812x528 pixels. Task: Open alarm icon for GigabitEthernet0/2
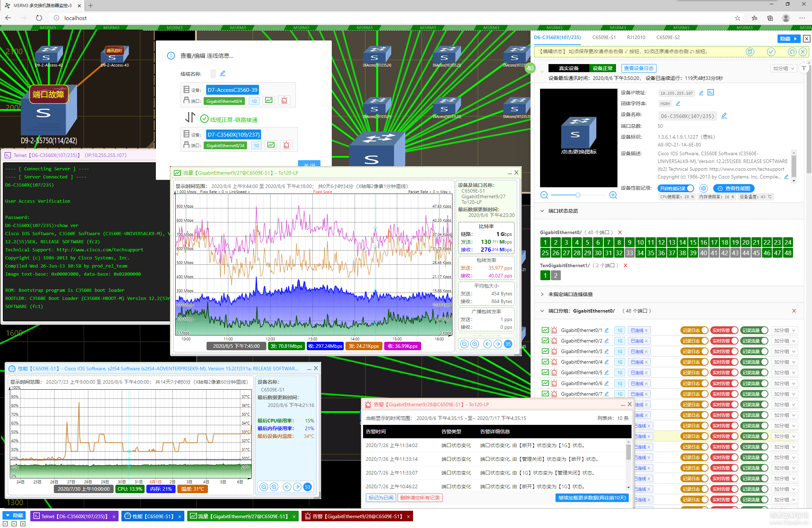(554, 341)
